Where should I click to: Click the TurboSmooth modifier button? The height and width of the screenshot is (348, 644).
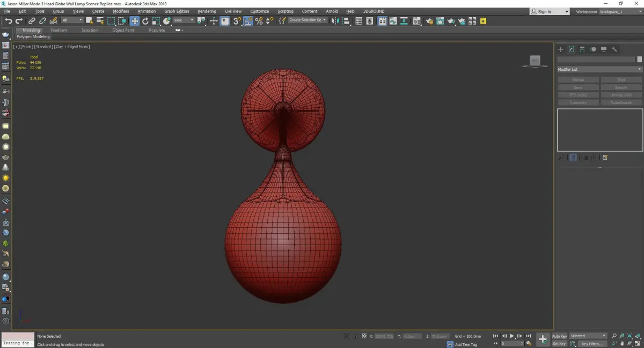(x=621, y=102)
